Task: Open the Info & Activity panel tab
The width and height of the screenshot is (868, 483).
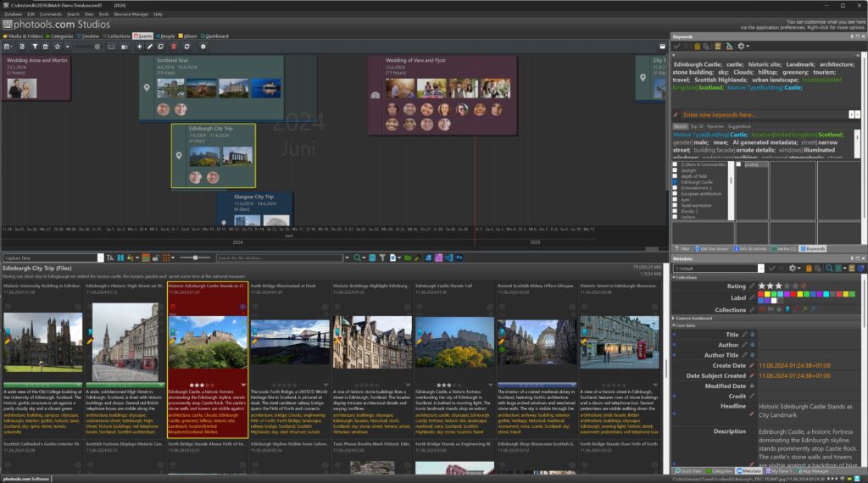Action: [750, 249]
